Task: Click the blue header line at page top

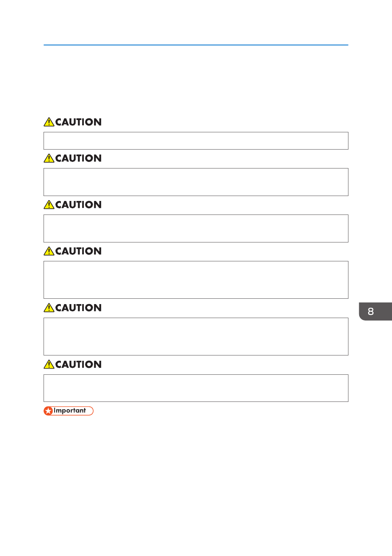Action: click(196, 45)
